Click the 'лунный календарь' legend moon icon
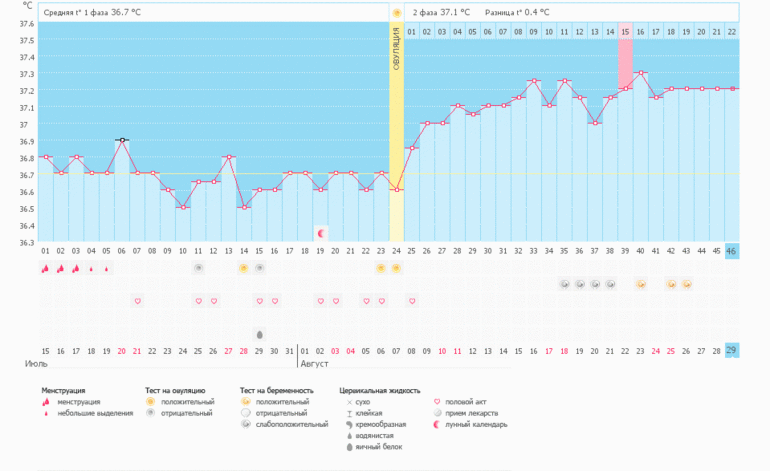Screen dimensions: 770x471 pos(437,424)
